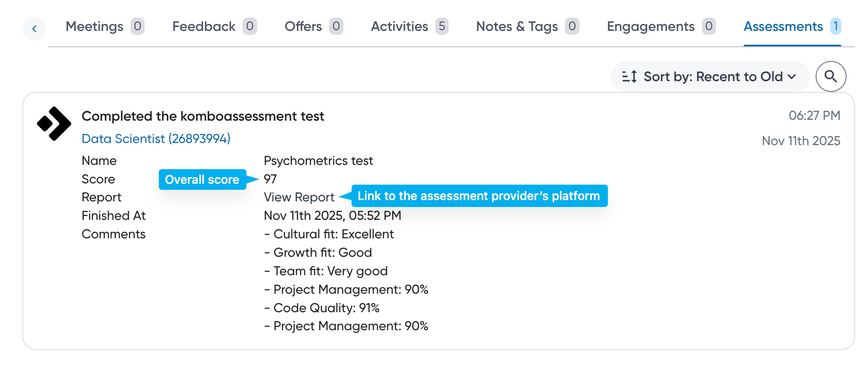Click the Overall score tooltip label
Viewport: 868px width, 365px height.
pos(202,179)
